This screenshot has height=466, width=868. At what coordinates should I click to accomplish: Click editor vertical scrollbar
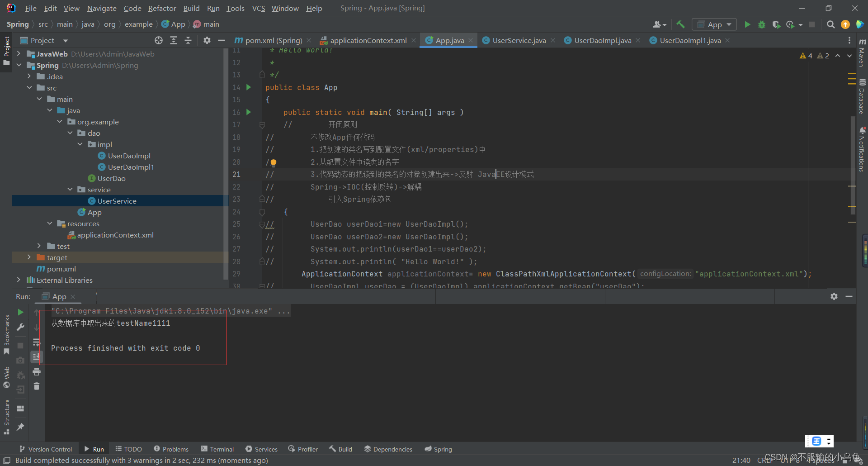point(853,165)
